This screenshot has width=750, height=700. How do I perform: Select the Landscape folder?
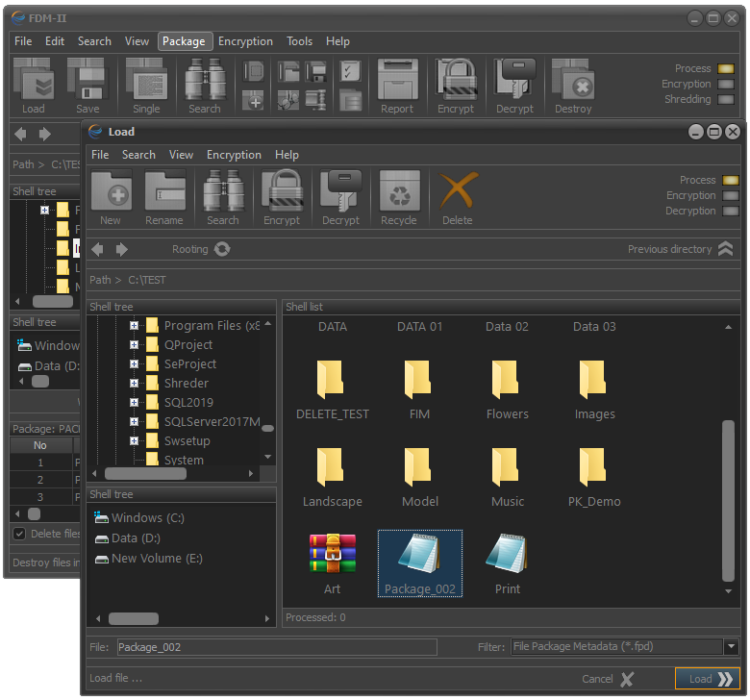pos(333,477)
